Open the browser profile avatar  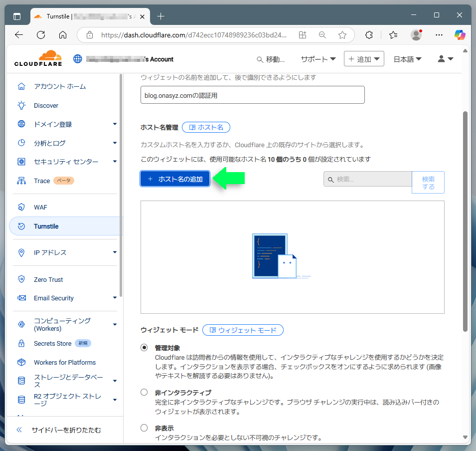[416, 35]
